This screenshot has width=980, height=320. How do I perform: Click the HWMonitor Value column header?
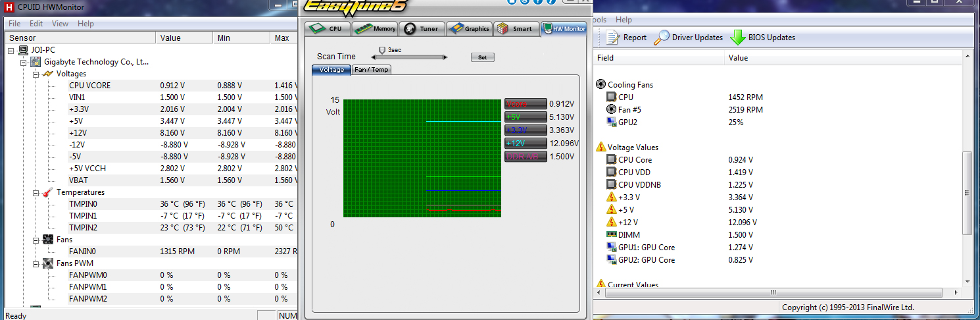[184, 38]
